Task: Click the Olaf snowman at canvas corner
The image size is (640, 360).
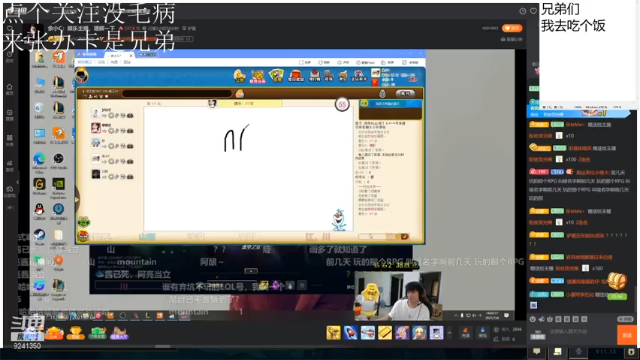Action: 339,220
